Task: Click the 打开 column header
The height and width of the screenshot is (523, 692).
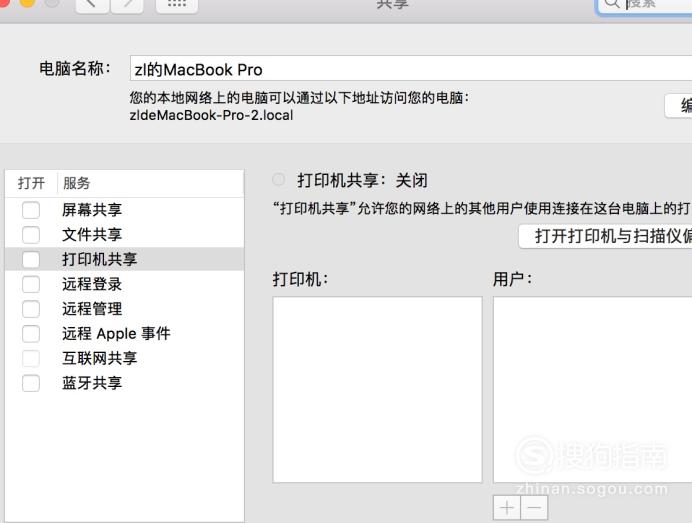Action: pyautogui.click(x=31, y=183)
